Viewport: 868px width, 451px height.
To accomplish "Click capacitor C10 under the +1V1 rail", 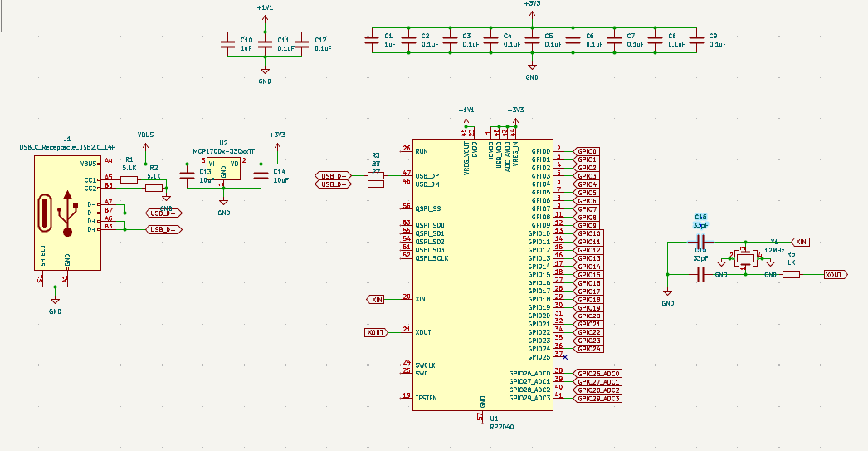I will [x=228, y=45].
